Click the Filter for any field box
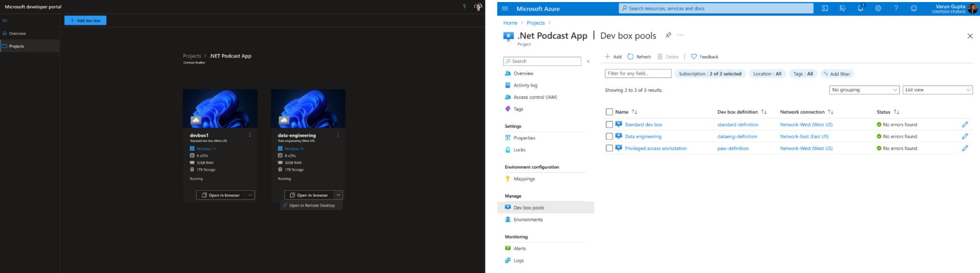Viewport: 980px width, 273px height. (638, 73)
